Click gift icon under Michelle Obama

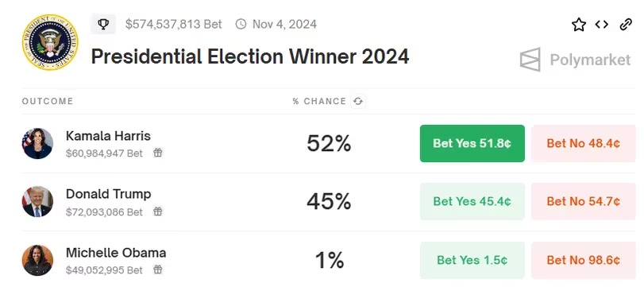click(x=158, y=270)
